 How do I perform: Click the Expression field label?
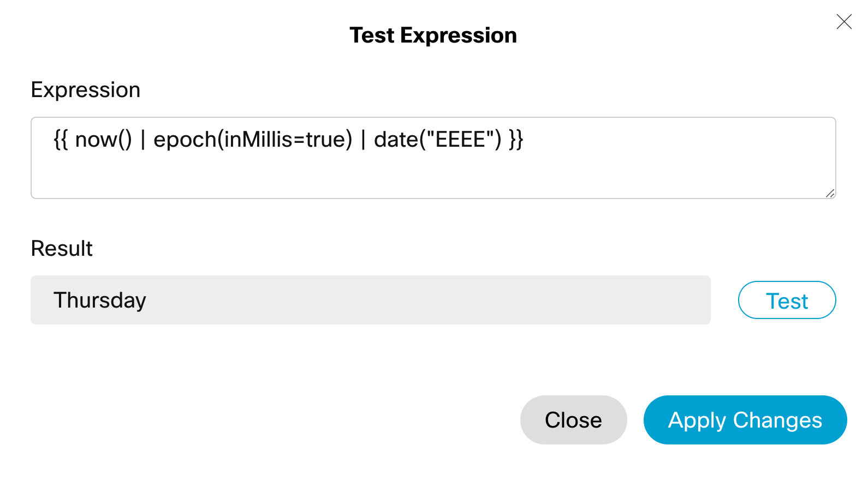pyautogui.click(x=86, y=90)
